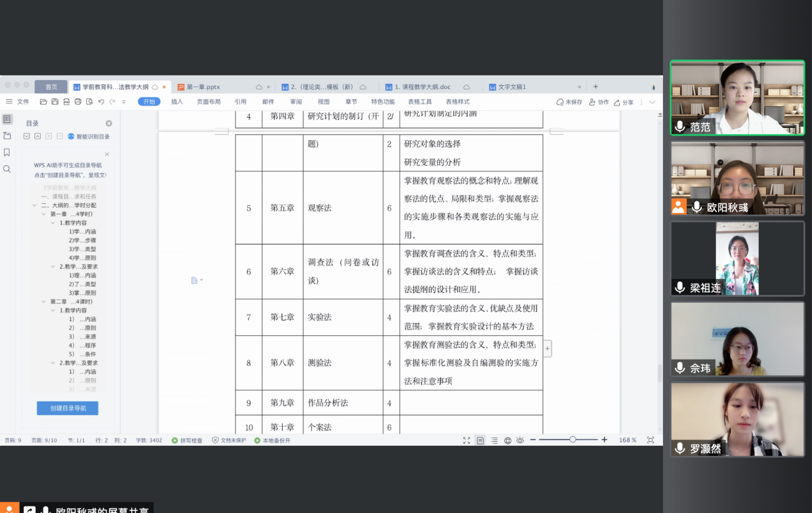Open the 插入 ribbon tab
The width and height of the screenshot is (812, 513).
coord(177,102)
